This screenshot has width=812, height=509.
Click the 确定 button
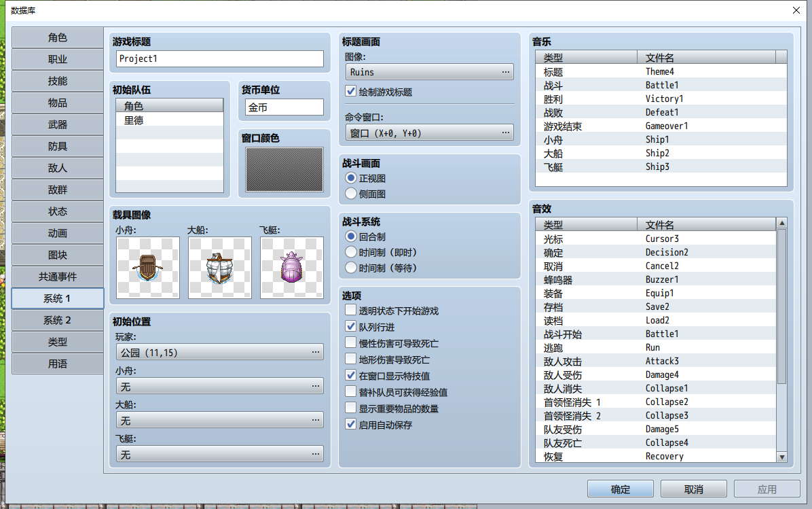pyautogui.click(x=621, y=489)
